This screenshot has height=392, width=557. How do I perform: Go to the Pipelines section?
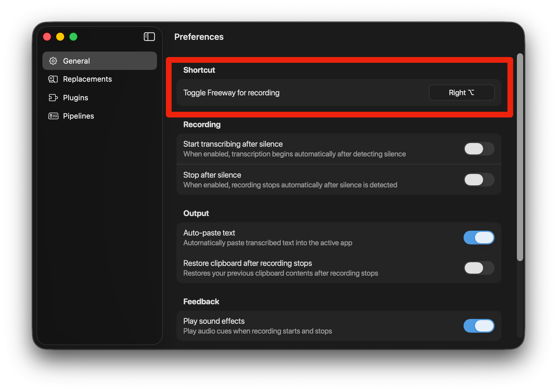(x=79, y=116)
